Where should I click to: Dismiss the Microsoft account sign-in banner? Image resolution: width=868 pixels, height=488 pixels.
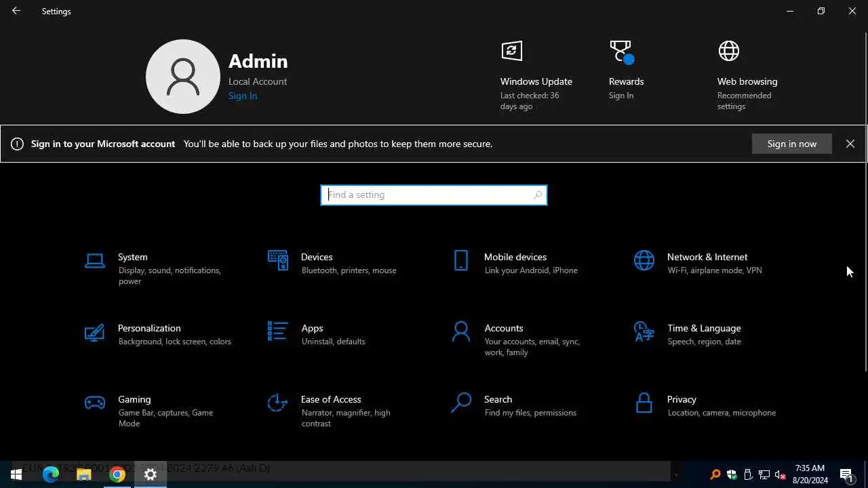pos(850,144)
